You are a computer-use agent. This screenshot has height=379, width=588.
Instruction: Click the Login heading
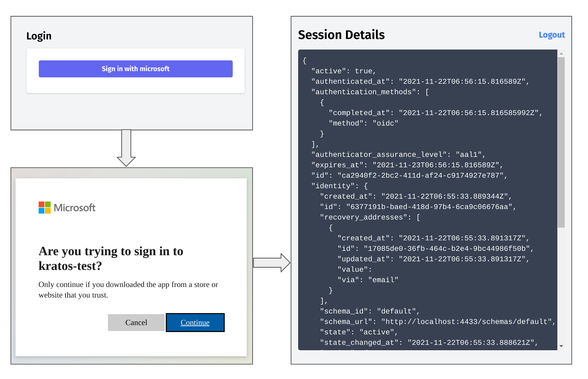(x=39, y=36)
